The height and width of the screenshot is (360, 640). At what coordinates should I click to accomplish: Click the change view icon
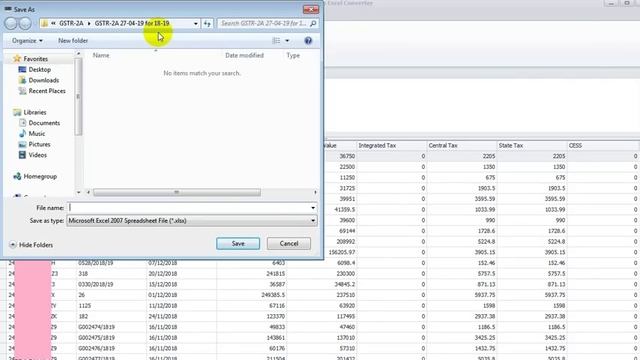[276, 40]
